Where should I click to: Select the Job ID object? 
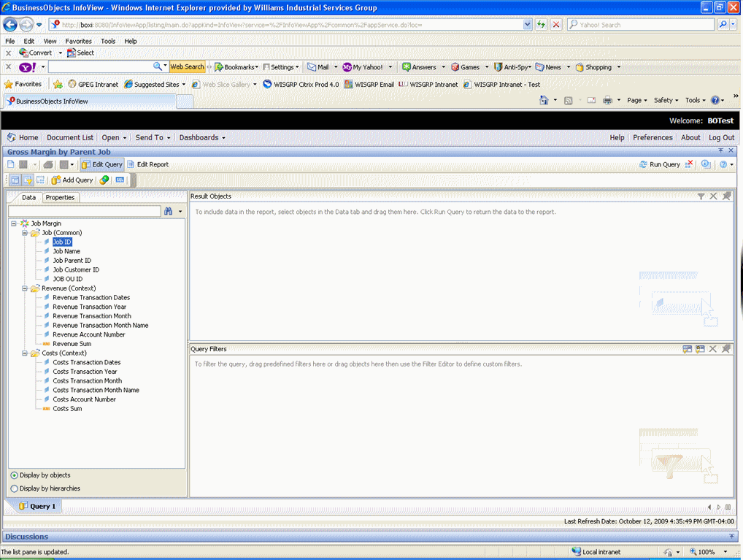[62, 242]
